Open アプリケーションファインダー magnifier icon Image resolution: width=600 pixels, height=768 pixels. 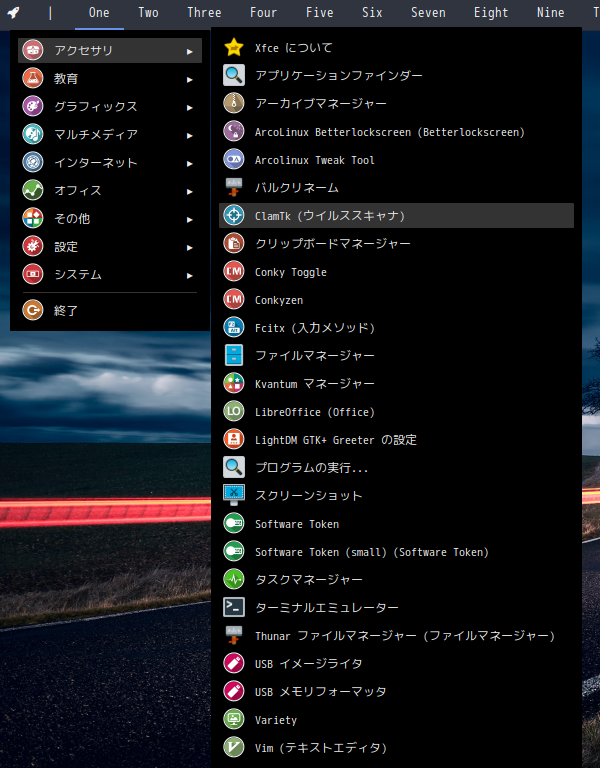click(x=234, y=75)
